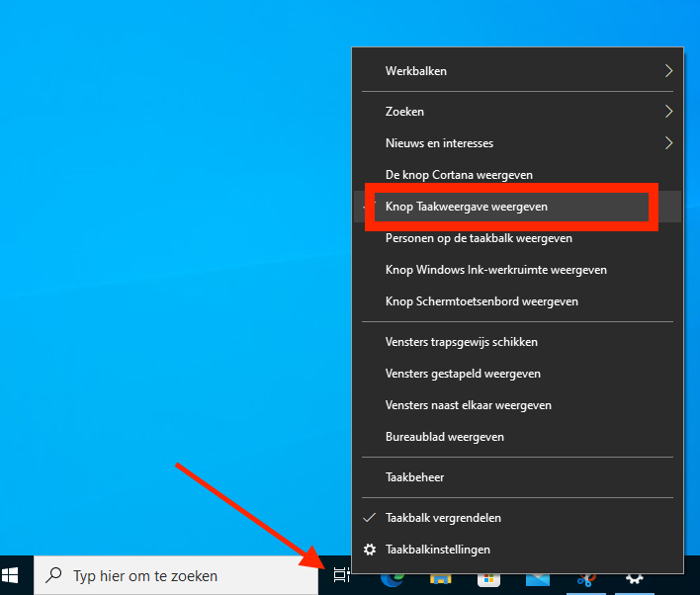Viewport: 700px width, 595px height.
Task: Open File Explorer from the taskbar
Action: pyautogui.click(x=441, y=577)
